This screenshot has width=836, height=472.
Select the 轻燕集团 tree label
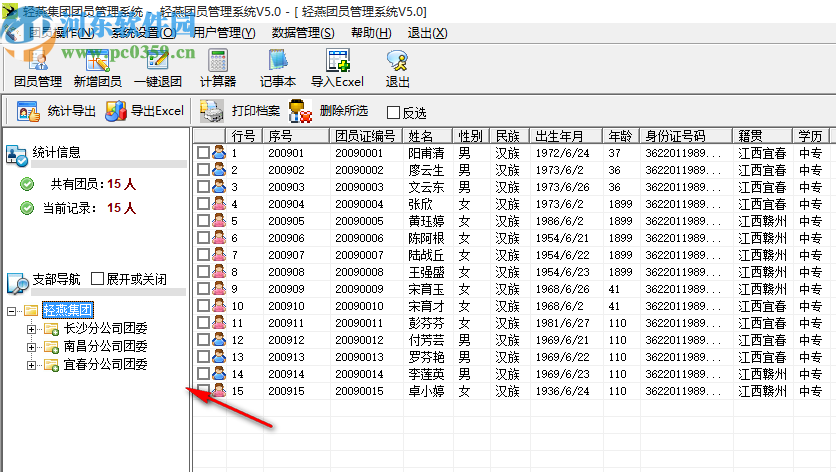point(68,310)
